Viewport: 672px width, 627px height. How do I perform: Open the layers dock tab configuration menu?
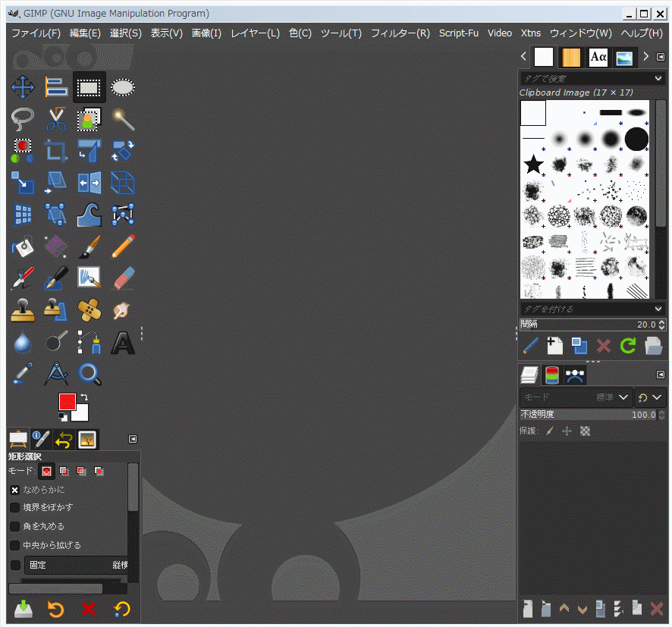pyautogui.click(x=661, y=375)
